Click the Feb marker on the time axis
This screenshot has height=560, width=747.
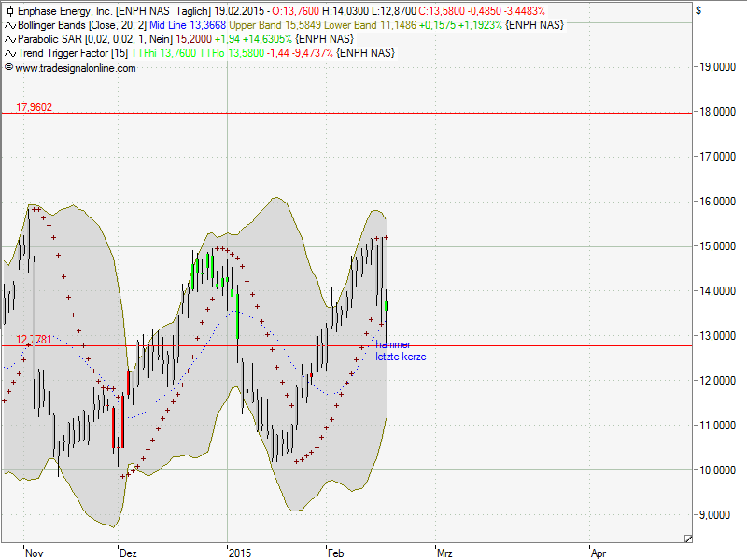click(x=335, y=553)
